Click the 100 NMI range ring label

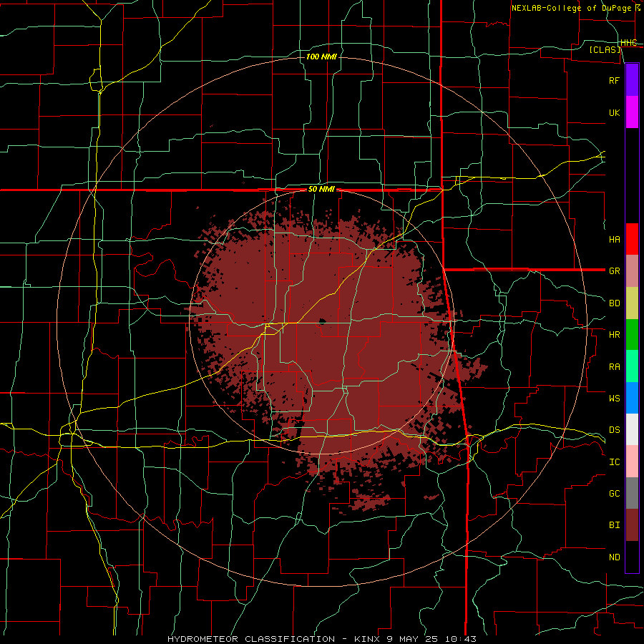321,57
